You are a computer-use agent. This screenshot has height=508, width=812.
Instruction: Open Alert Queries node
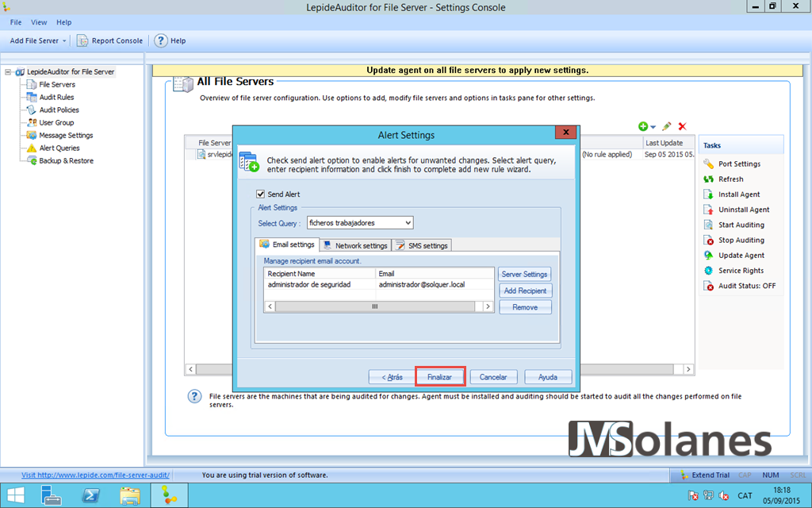(x=59, y=148)
